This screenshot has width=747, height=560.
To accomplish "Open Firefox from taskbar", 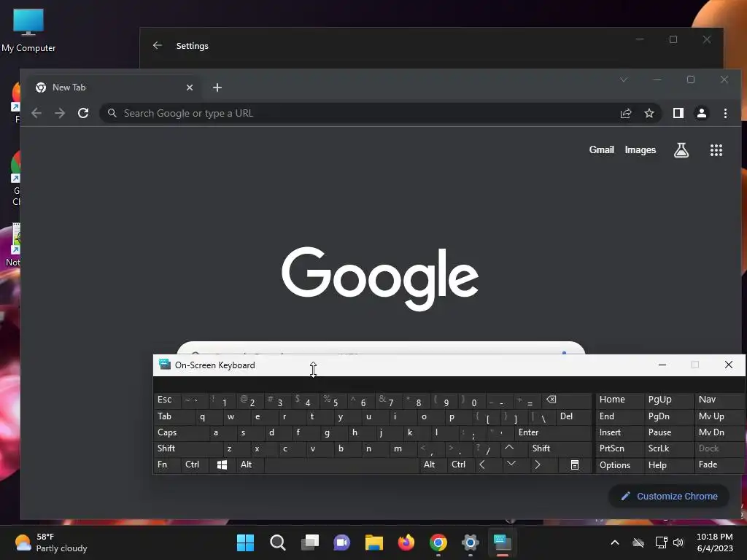I will click(x=406, y=542).
